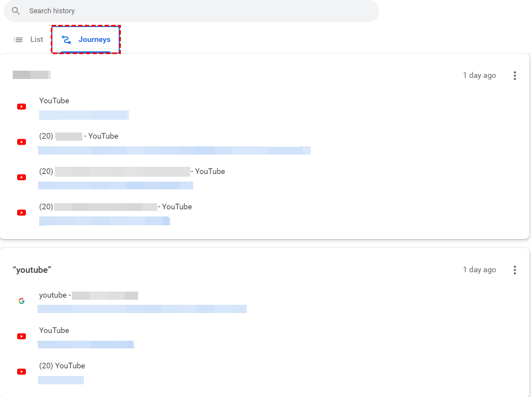This screenshot has width=532, height=397.
Task: Open the "(20) YouTube" history entry
Action: coord(62,366)
